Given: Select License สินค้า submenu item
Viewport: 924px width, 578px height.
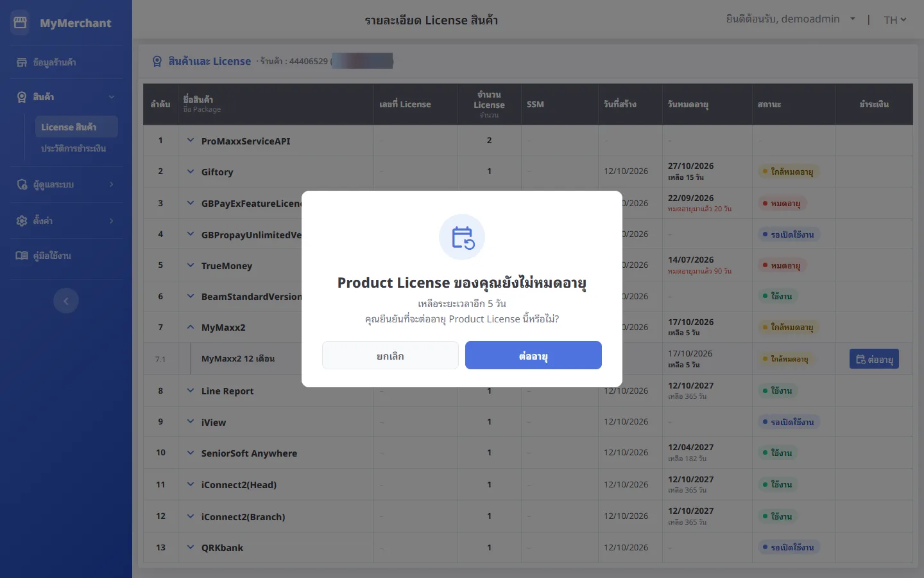Looking at the screenshot, I should point(76,127).
